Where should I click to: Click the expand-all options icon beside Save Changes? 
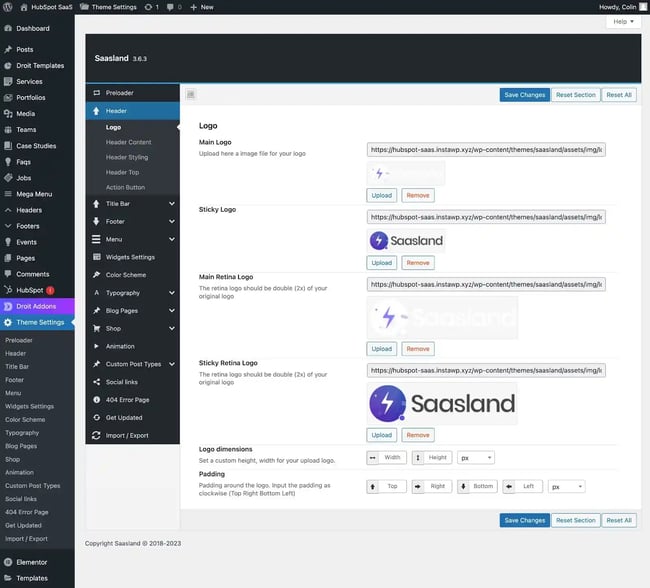point(191,95)
